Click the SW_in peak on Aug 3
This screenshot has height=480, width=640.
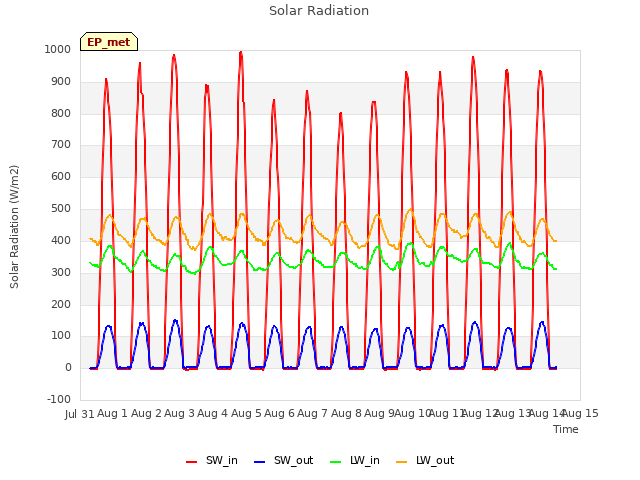click(x=174, y=55)
